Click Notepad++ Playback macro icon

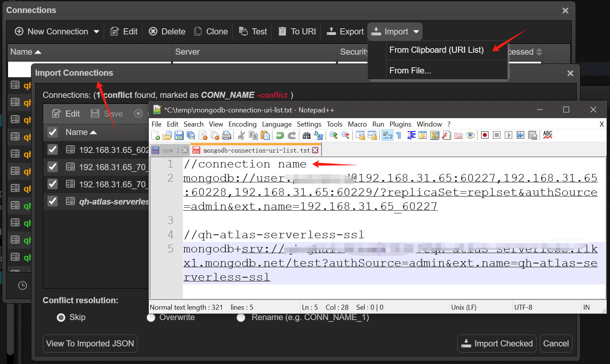tap(509, 135)
